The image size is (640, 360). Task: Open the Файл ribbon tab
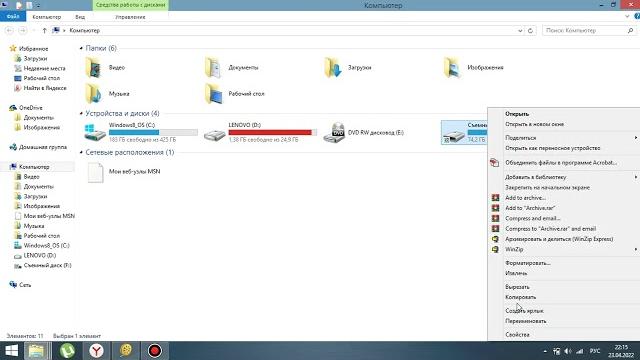coord(13,17)
